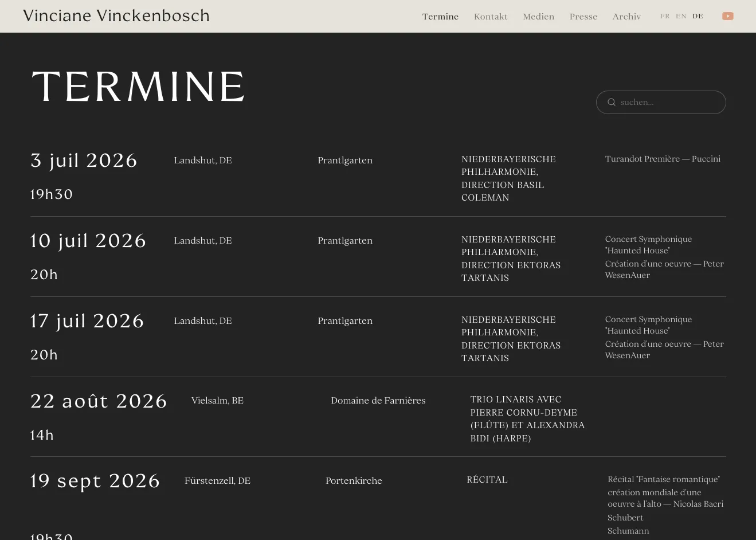756x540 pixels.
Task: Click the ensemble text mentioning Basil Coleman
Action: 508,178
